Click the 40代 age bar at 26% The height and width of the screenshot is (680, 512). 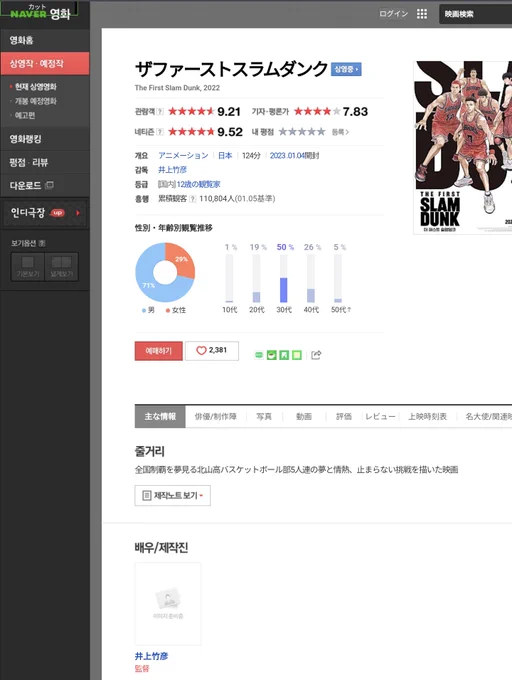tap(311, 278)
